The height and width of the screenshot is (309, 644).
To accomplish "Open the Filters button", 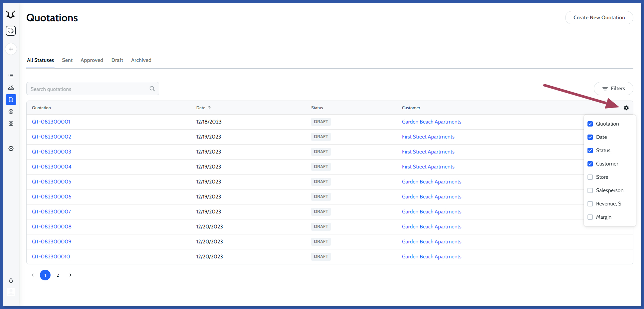I will click(x=613, y=89).
